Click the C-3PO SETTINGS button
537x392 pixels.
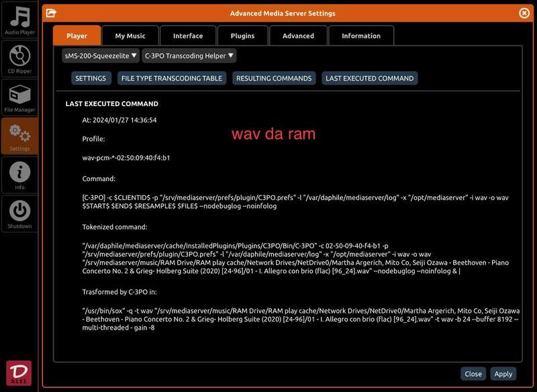pos(91,79)
